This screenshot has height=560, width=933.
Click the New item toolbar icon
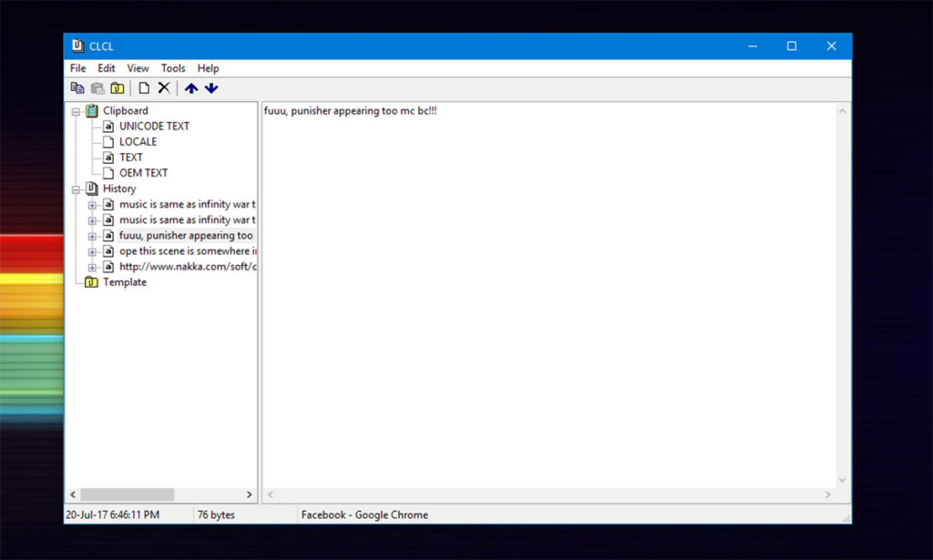pyautogui.click(x=144, y=87)
